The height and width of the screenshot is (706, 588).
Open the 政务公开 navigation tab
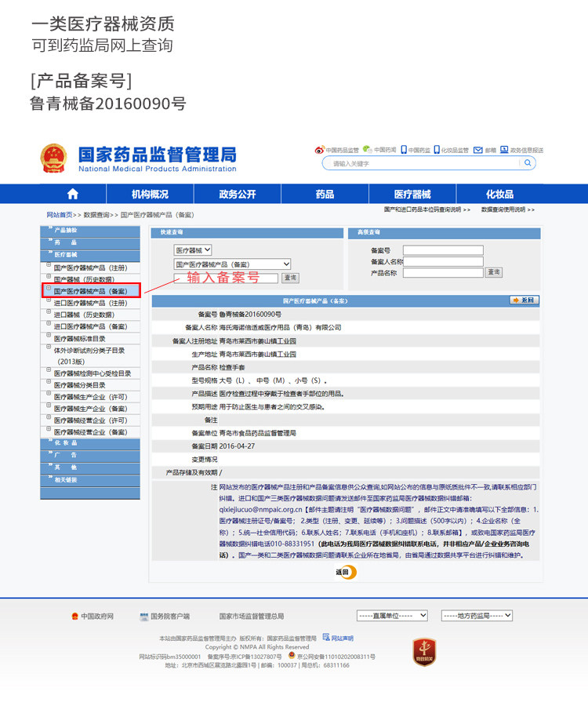[x=238, y=194]
